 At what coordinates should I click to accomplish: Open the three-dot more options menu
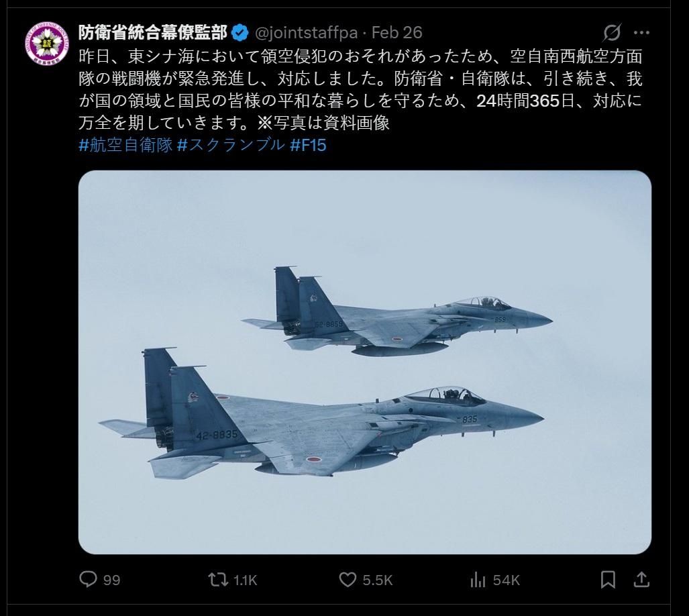(641, 32)
